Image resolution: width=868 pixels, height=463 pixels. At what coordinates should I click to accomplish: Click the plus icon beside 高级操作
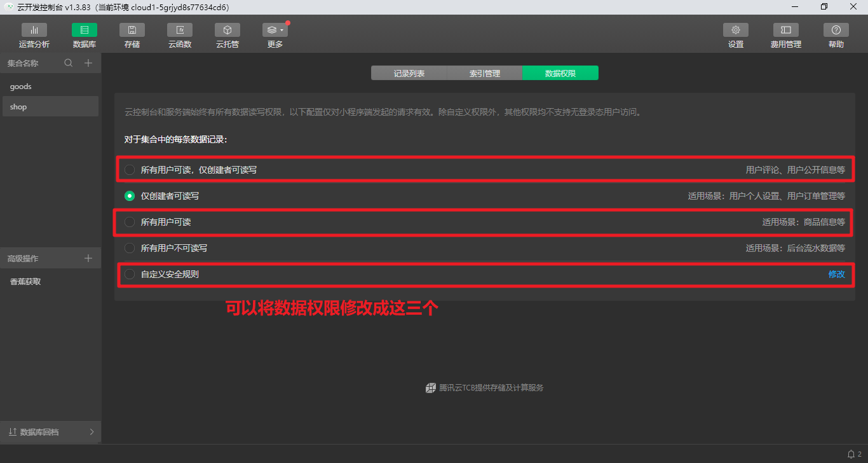coord(88,258)
